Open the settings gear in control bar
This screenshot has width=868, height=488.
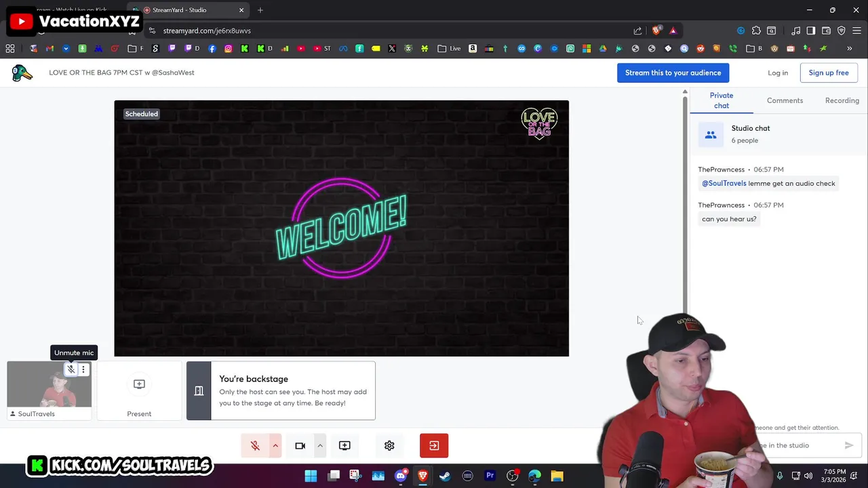[389, 445]
